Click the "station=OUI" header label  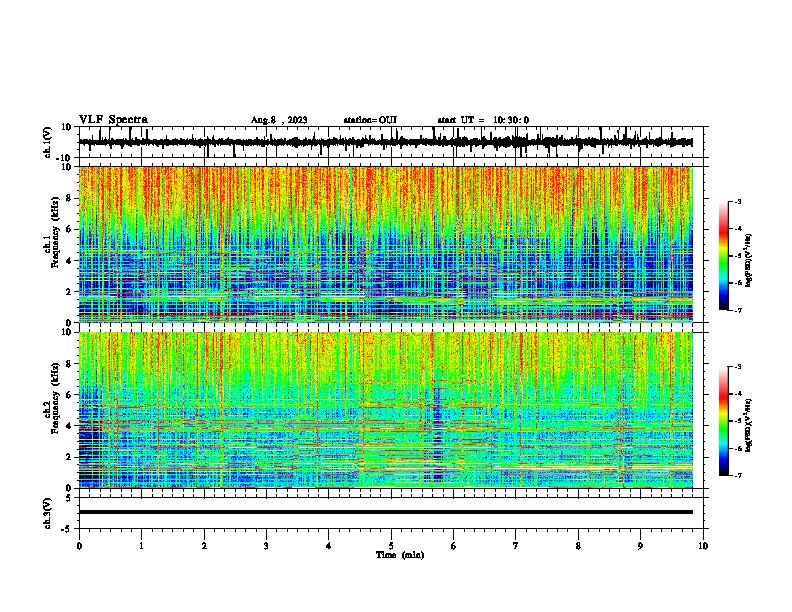click(370, 120)
